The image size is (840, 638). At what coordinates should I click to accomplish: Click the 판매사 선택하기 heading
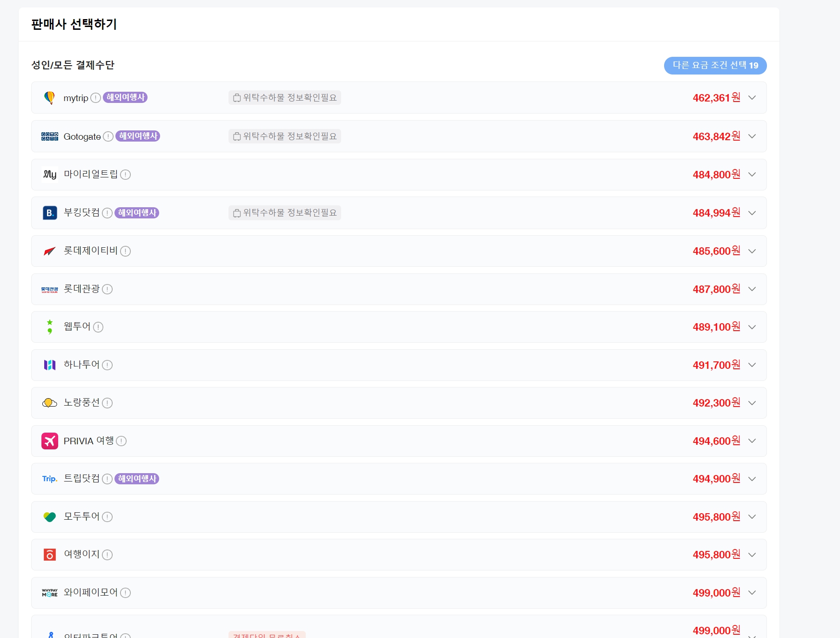(74, 24)
